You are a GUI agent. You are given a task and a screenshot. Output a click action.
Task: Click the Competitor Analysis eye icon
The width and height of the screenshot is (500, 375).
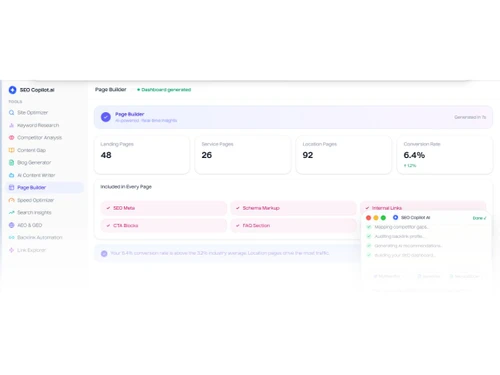(11, 138)
